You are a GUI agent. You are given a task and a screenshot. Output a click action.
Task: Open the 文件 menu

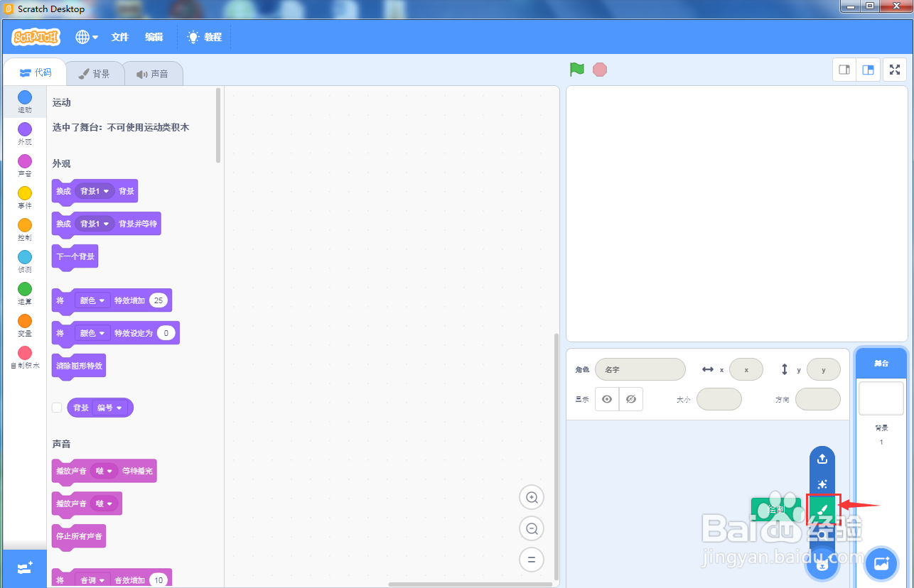pyautogui.click(x=120, y=37)
